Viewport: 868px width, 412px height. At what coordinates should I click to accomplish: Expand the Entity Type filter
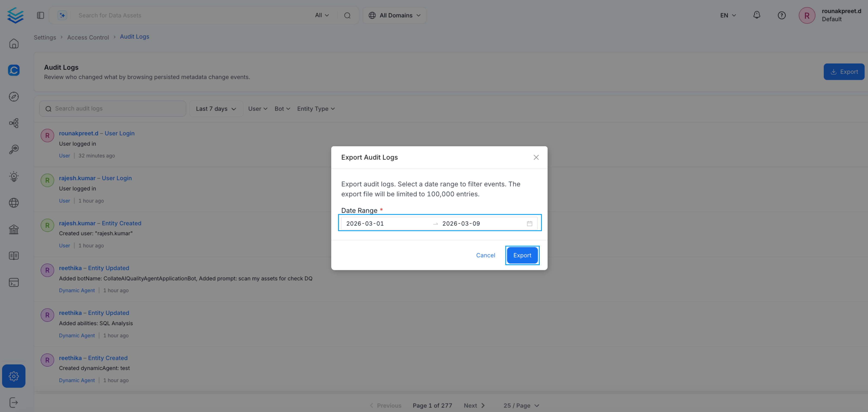pyautogui.click(x=315, y=108)
